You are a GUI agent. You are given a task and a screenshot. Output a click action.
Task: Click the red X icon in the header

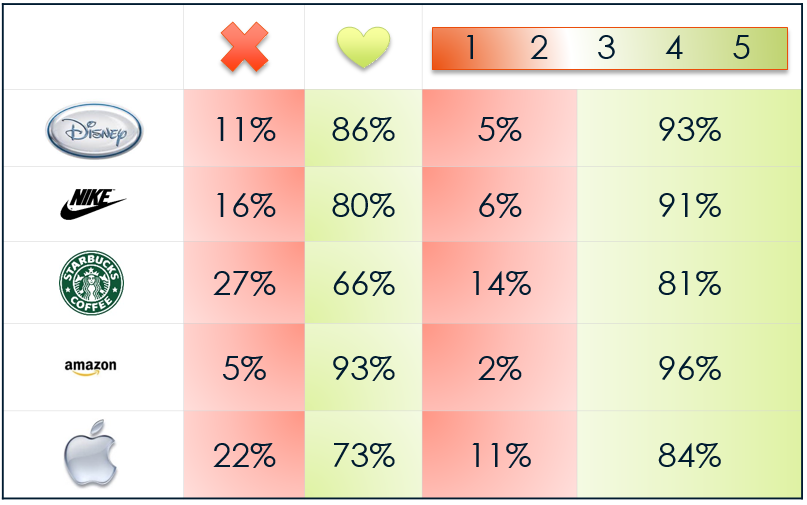[x=244, y=47]
